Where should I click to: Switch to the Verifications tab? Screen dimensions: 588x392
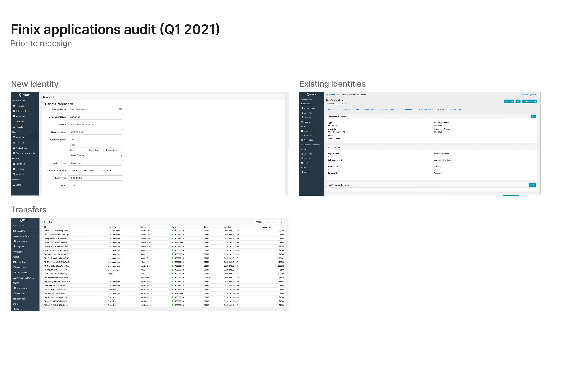coord(456,110)
